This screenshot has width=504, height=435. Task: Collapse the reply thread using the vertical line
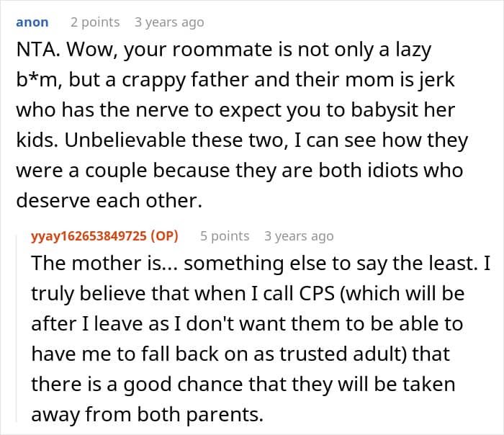[17, 328]
